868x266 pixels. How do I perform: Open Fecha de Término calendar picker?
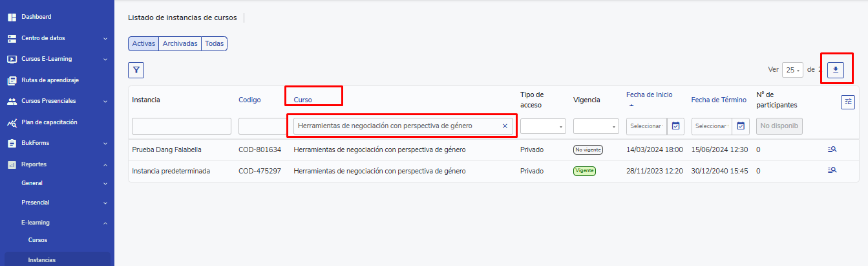tap(741, 126)
